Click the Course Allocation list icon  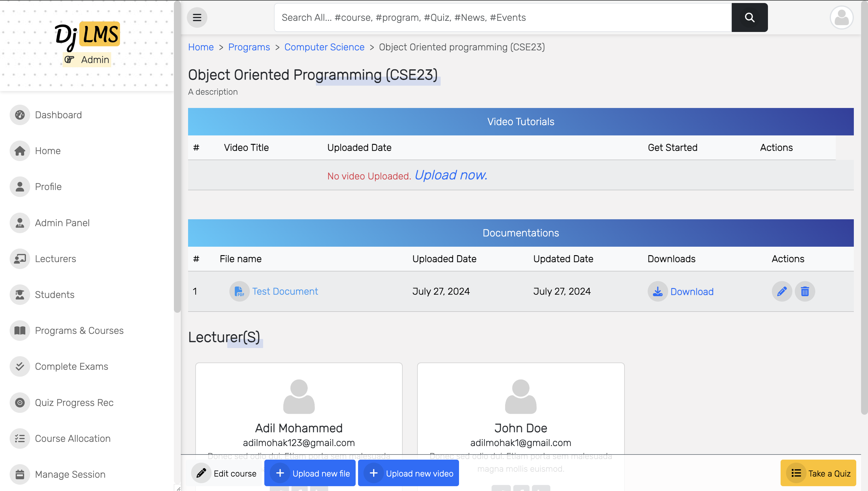(20, 439)
